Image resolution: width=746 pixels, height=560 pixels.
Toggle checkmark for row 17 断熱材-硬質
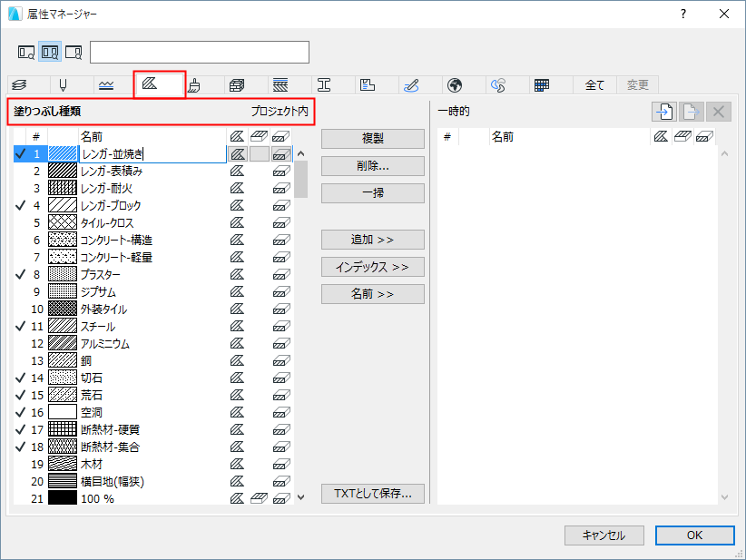point(21,429)
